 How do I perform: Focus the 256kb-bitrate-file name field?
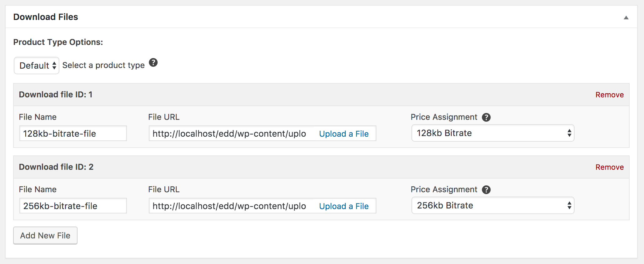(73, 206)
